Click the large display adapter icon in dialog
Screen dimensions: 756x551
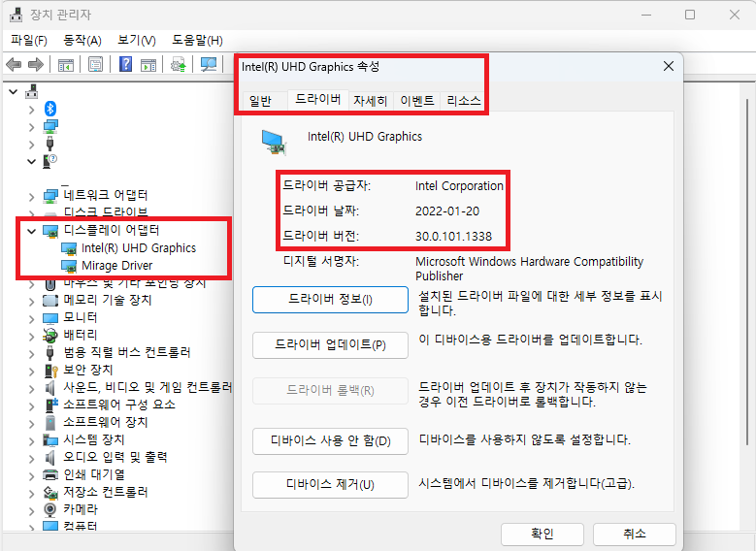pyautogui.click(x=274, y=142)
